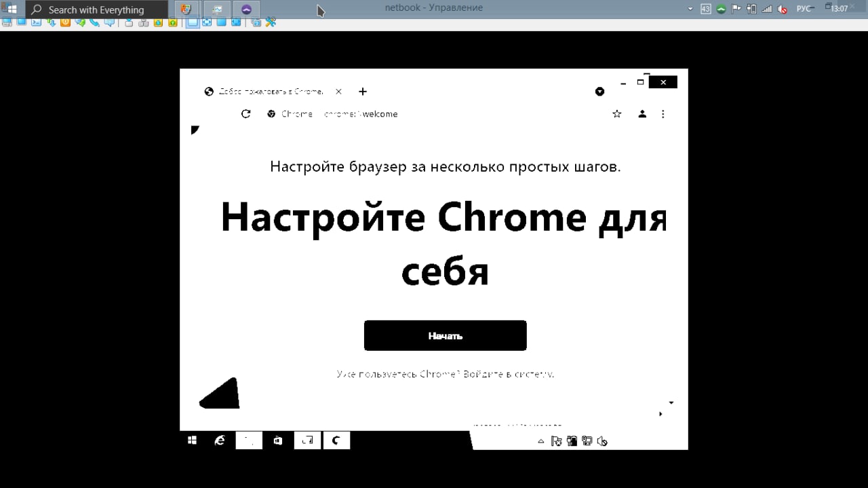Switch the РУС input language indicator

click(803, 9)
